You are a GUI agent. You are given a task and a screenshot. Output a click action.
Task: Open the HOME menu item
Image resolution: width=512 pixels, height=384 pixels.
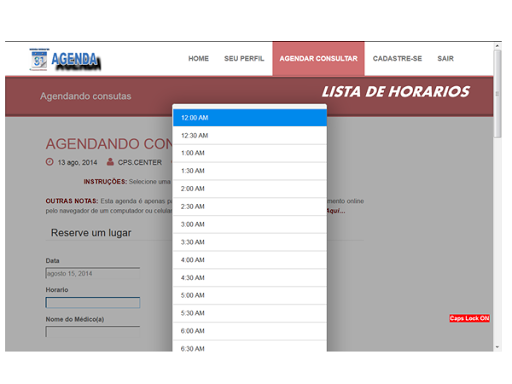tap(199, 59)
